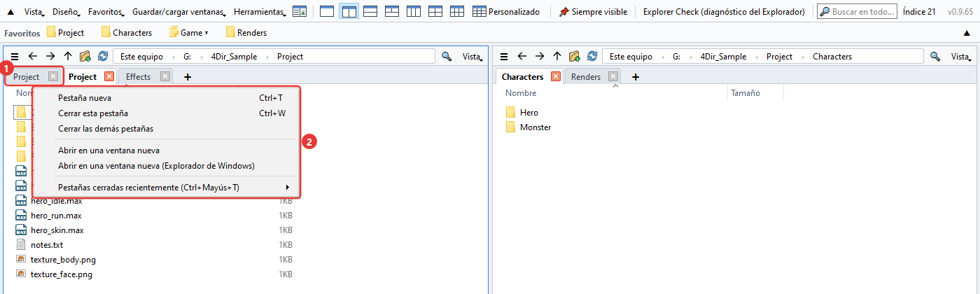Toggle Siempre visible pin option

click(x=593, y=12)
